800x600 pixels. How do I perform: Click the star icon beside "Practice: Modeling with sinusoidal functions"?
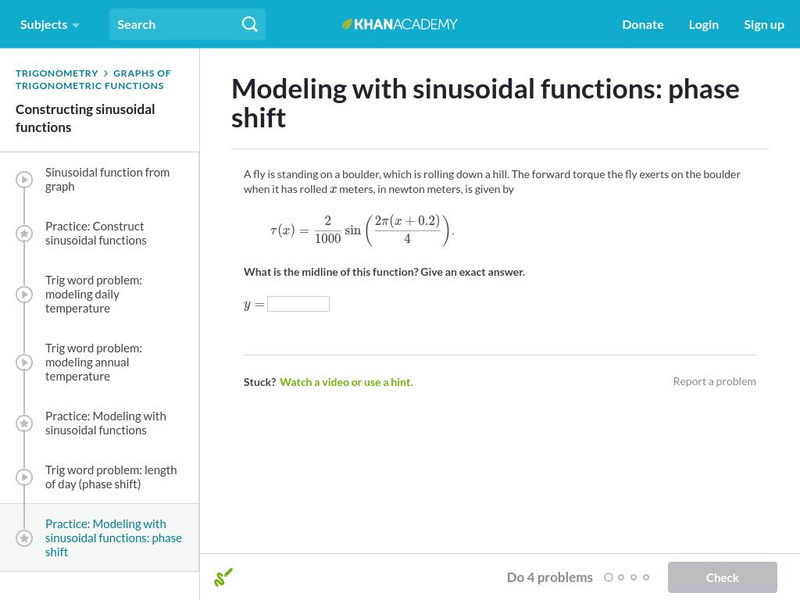[22, 423]
